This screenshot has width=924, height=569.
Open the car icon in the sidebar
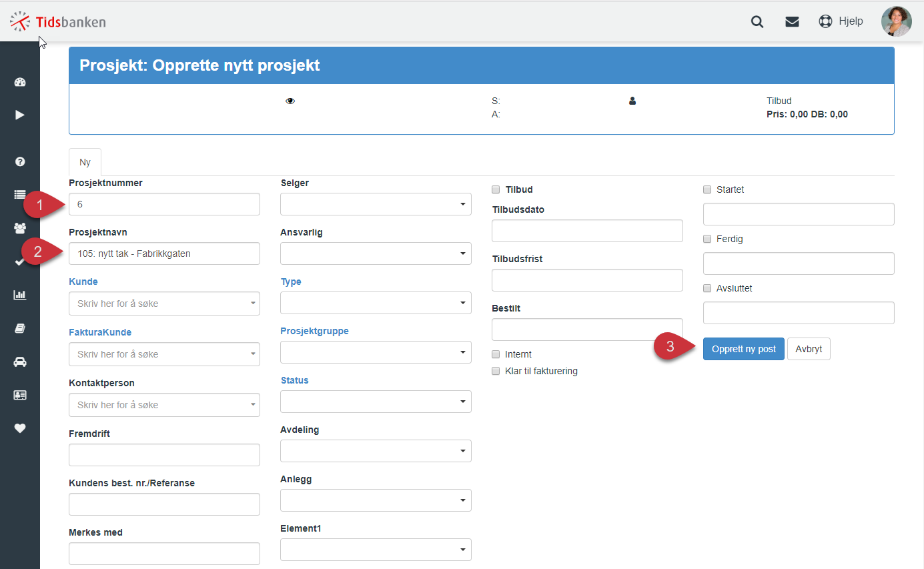point(20,362)
